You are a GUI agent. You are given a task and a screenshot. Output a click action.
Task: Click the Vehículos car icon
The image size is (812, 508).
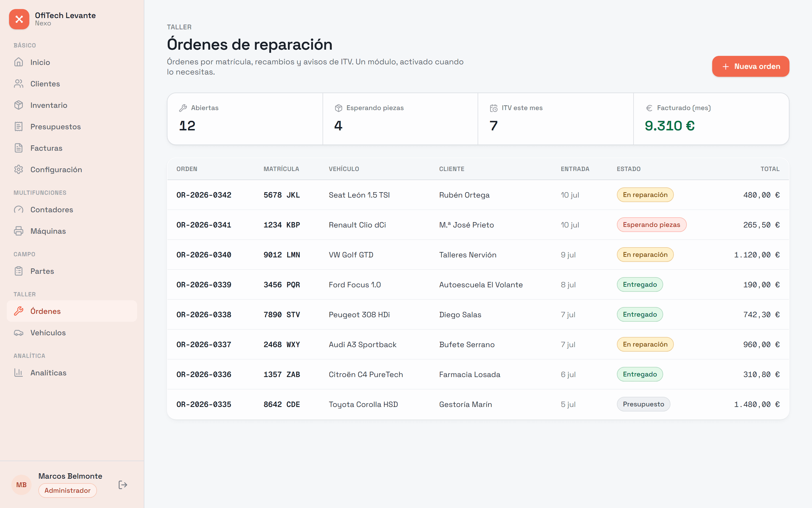(19, 333)
